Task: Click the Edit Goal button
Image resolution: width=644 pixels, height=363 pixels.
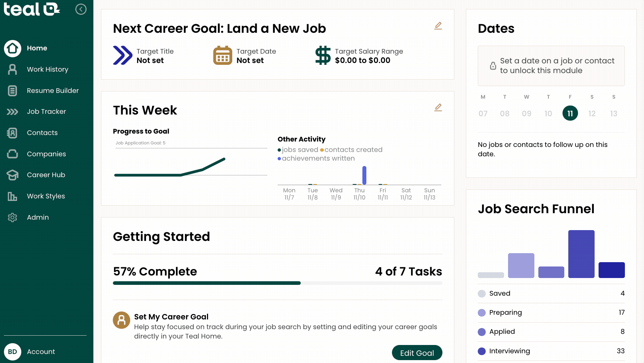Action: [x=417, y=353]
